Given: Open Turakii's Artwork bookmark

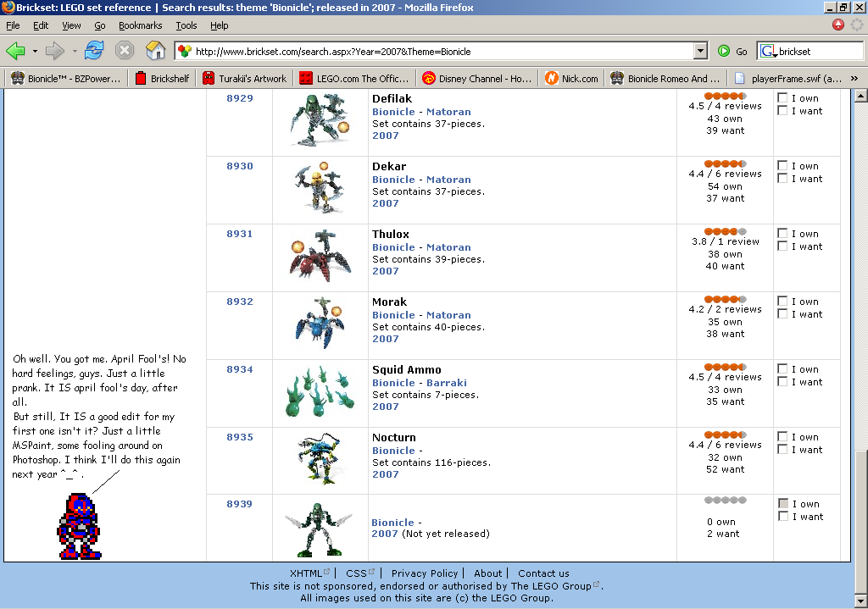Looking at the screenshot, I should [x=245, y=79].
